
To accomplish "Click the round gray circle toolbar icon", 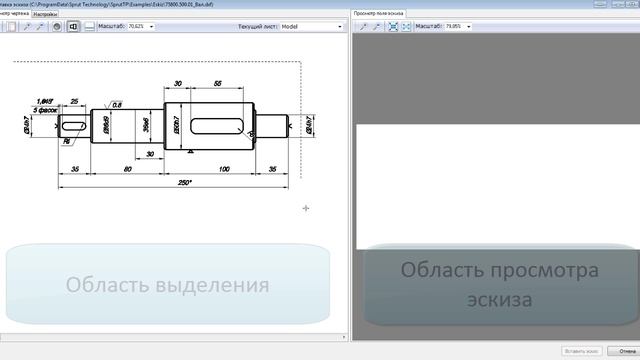I will pos(57,27).
